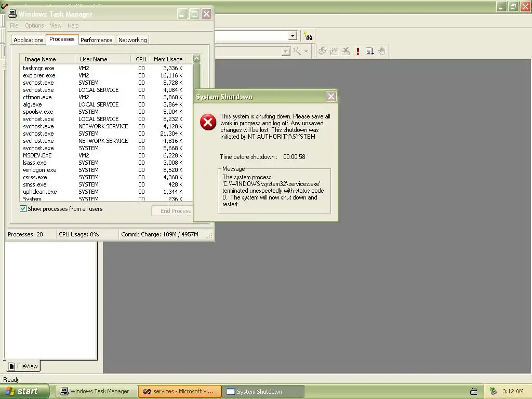Click the Go debug icon with arrow
The width and height of the screenshot is (532, 399).
(370, 51)
